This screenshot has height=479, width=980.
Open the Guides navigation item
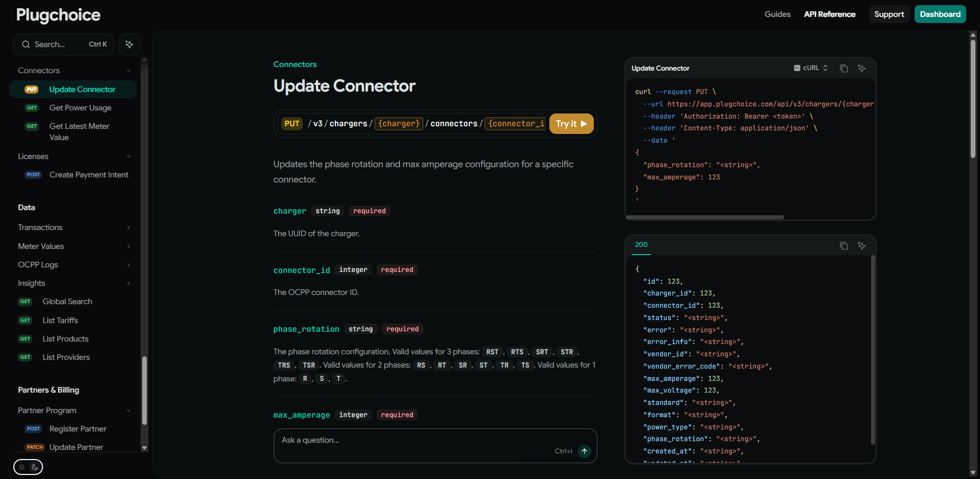[x=777, y=14]
